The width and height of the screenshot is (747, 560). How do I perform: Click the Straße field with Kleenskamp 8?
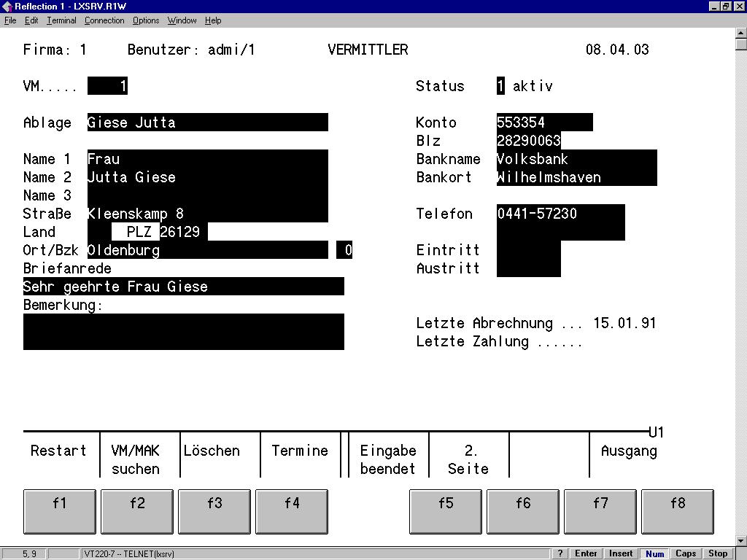click(x=208, y=213)
